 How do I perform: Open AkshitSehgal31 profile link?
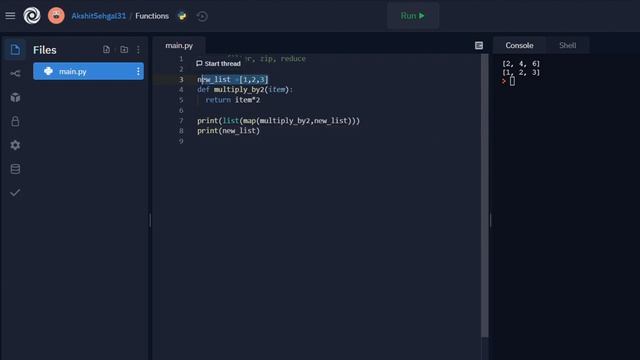[99, 16]
